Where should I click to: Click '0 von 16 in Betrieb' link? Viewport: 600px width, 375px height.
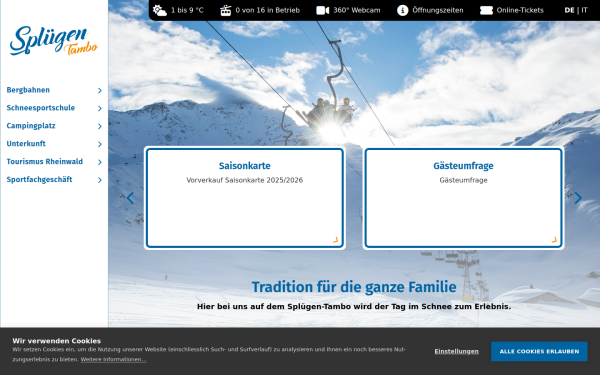tap(267, 10)
